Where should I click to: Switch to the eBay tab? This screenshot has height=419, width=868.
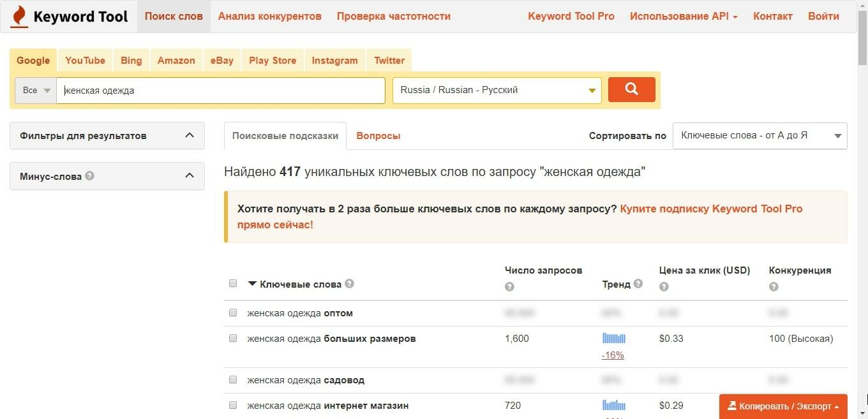(222, 61)
